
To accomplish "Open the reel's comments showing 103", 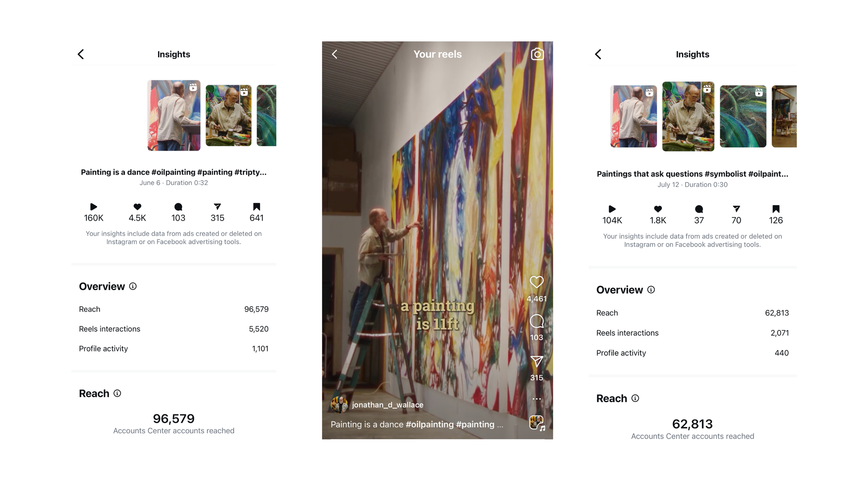I will pos(536,321).
